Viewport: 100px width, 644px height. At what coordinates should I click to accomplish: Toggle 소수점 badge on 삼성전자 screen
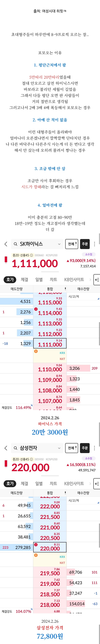click(88, 458)
